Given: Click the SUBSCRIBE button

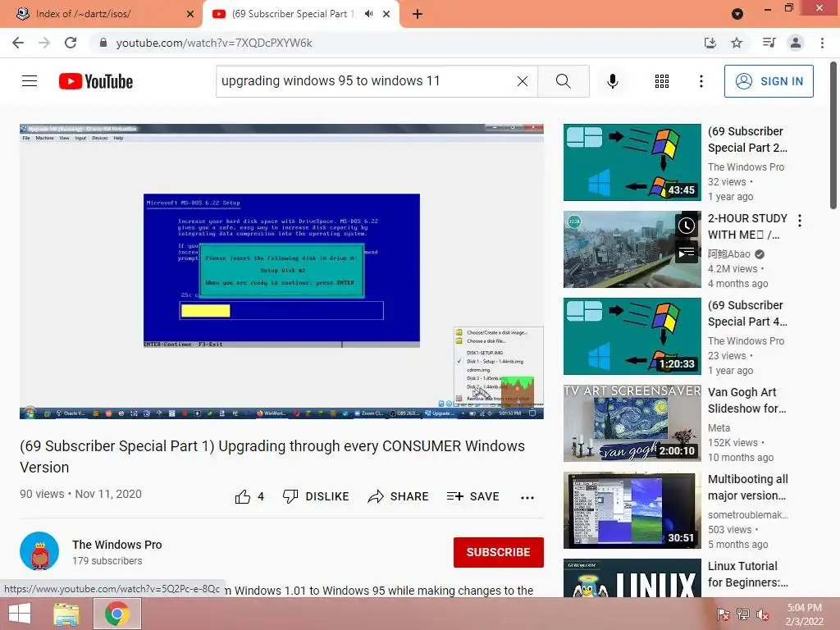Looking at the screenshot, I should pos(498,552).
